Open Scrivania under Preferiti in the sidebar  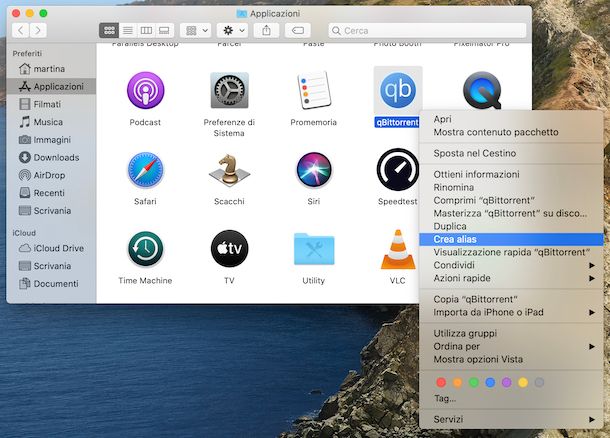point(51,211)
